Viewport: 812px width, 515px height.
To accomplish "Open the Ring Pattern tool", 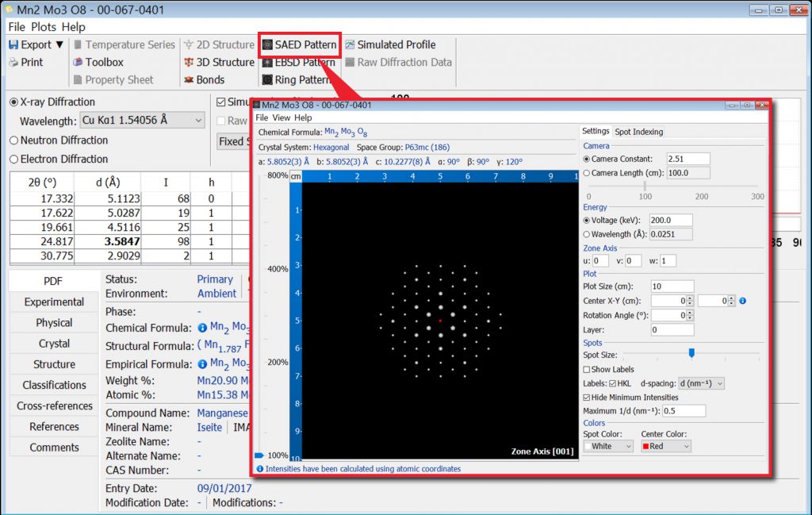I will [x=296, y=79].
